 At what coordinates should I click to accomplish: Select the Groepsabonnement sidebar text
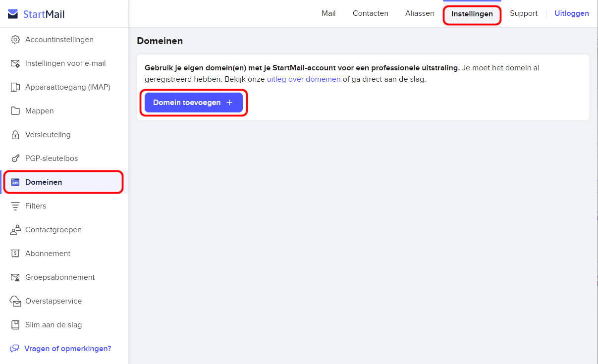(x=60, y=277)
